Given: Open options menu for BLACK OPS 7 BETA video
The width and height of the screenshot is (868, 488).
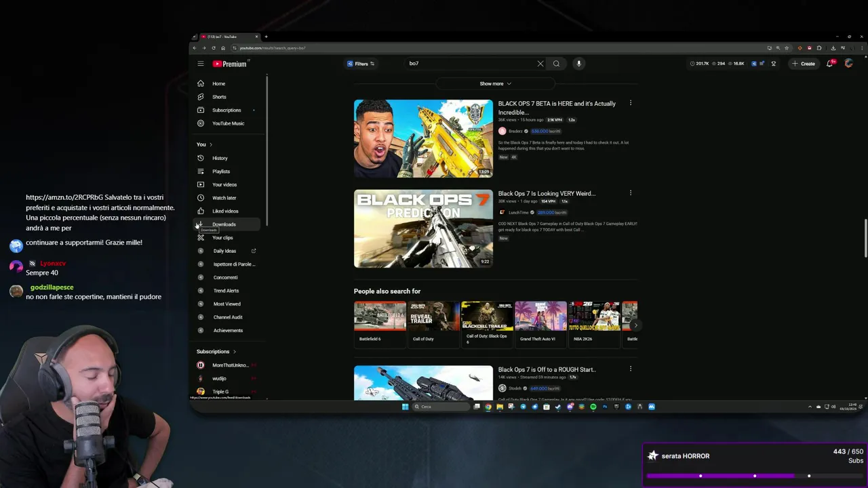Looking at the screenshot, I should click(x=631, y=103).
